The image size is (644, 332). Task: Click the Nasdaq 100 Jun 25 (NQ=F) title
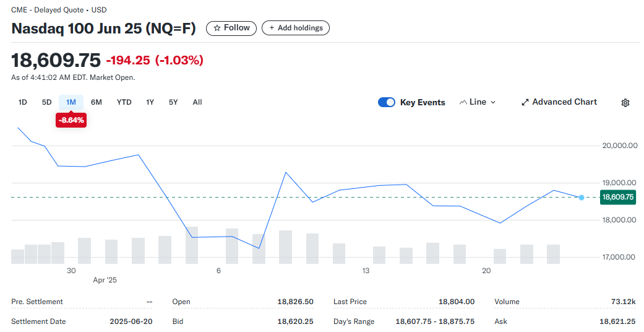[103, 28]
